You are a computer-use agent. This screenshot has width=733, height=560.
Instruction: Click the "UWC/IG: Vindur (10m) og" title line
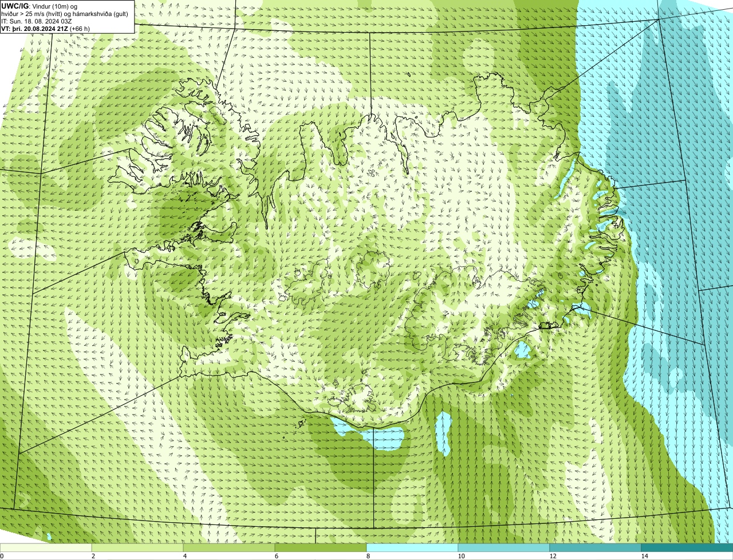(39, 6)
